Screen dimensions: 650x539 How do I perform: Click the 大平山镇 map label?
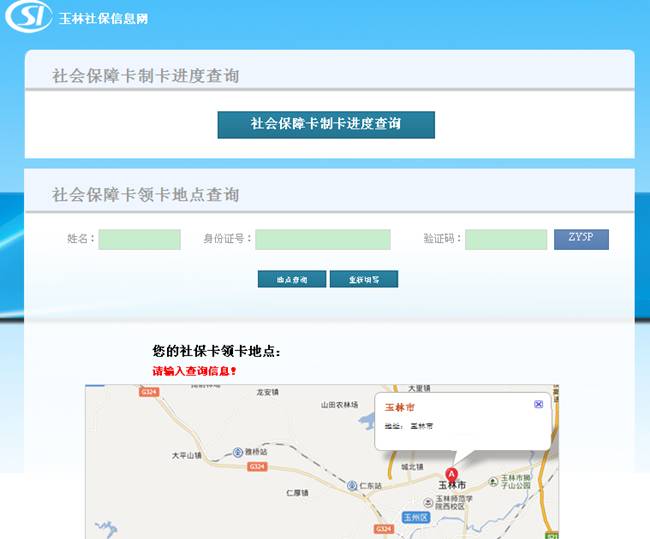pyautogui.click(x=187, y=456)
